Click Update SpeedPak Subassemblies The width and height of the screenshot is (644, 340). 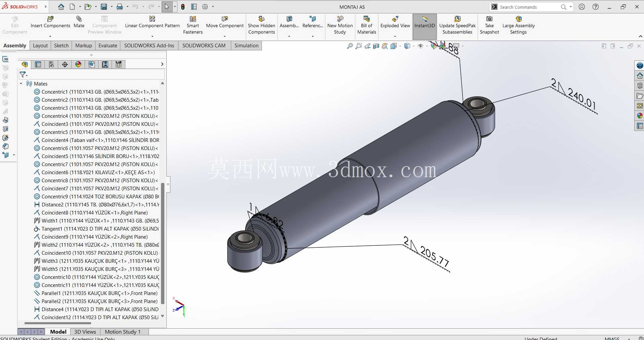click(x=457, y=25)
